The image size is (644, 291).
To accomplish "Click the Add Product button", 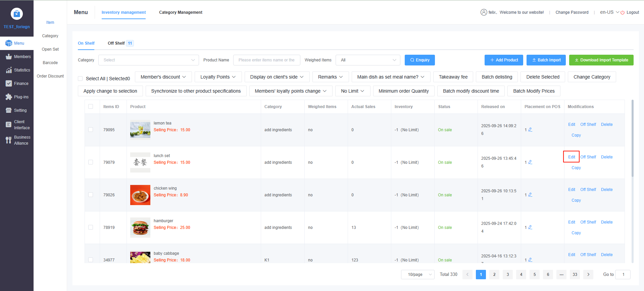I will 504,60.
